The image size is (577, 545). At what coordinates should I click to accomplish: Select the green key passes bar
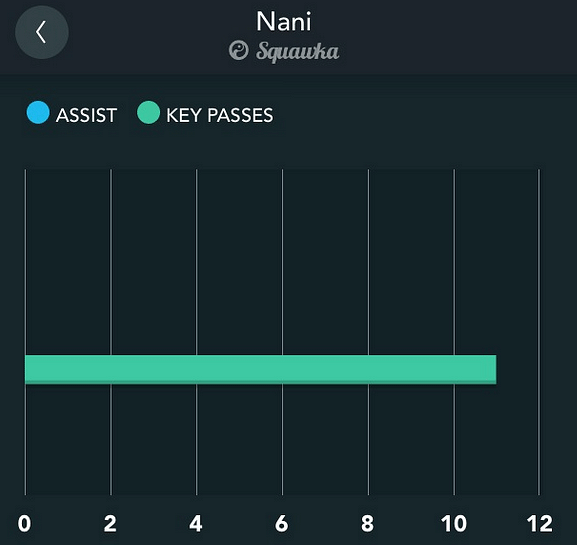261,369
